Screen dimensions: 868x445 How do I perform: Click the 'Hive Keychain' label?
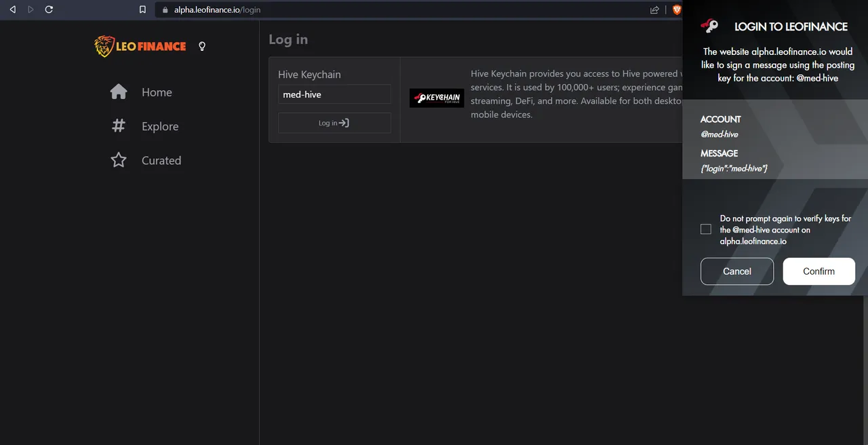[x=309, y=75]
